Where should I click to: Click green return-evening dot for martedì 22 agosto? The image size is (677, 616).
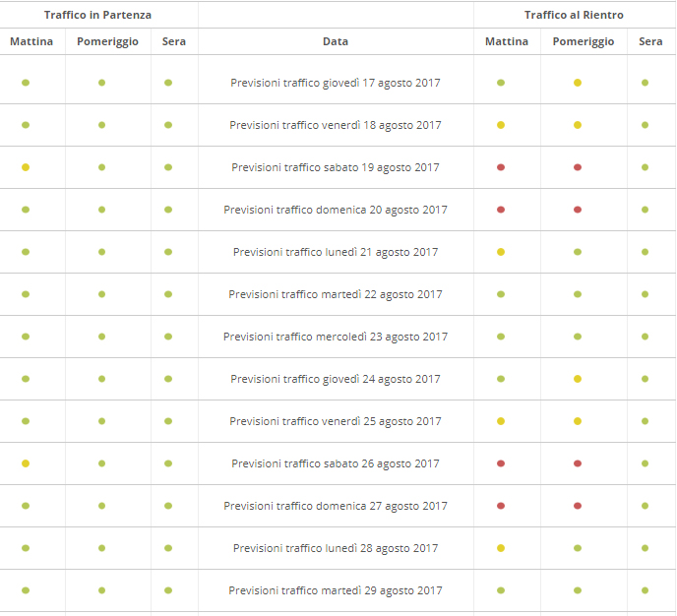click(x=645, y=294)
